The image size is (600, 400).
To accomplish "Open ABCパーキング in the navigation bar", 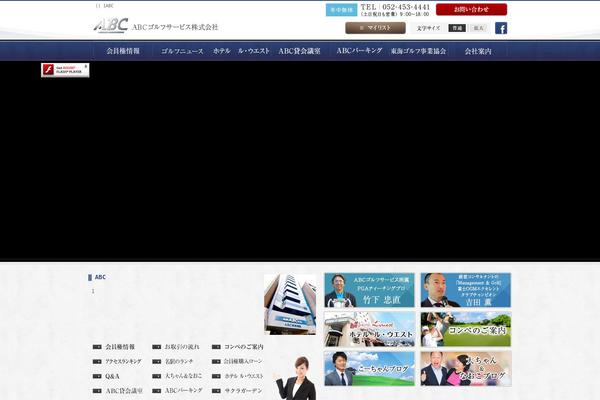I will tap(359, 51).
